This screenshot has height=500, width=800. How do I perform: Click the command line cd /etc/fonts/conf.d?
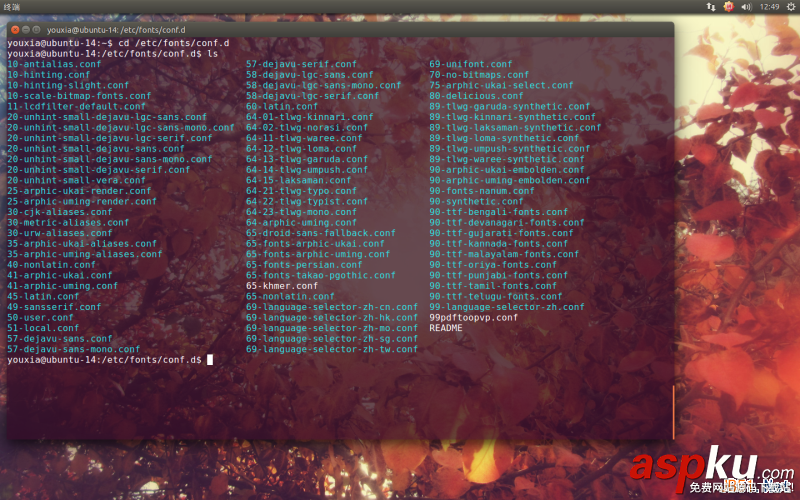pyautogui.click(x=174, y=43)
